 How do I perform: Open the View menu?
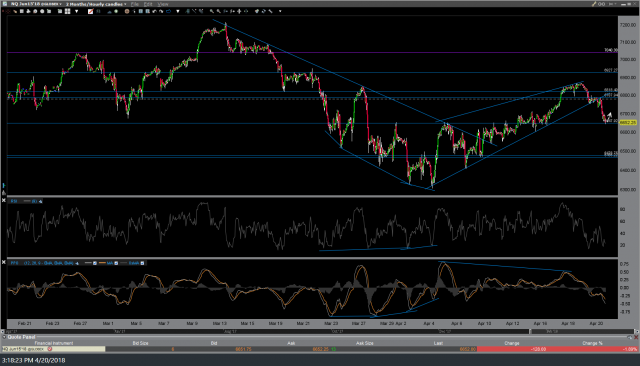(163, 4)
